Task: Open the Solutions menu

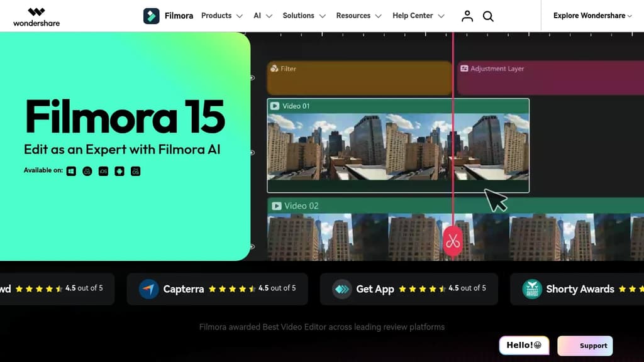Action: coord(304,16)
